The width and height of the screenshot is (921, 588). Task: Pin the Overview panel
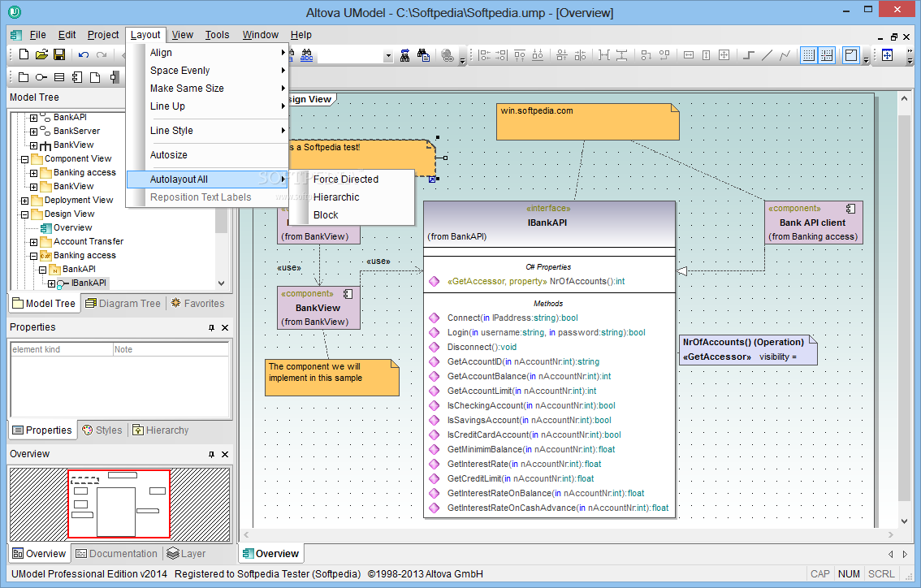pos(211,455)
